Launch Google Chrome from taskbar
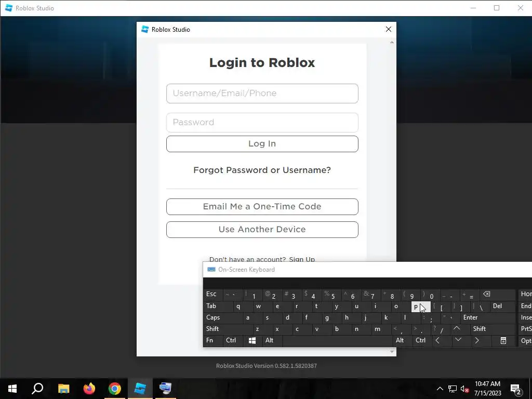This screenshot has width=532, height=399. pyautogui.click(x=115, y=389)
